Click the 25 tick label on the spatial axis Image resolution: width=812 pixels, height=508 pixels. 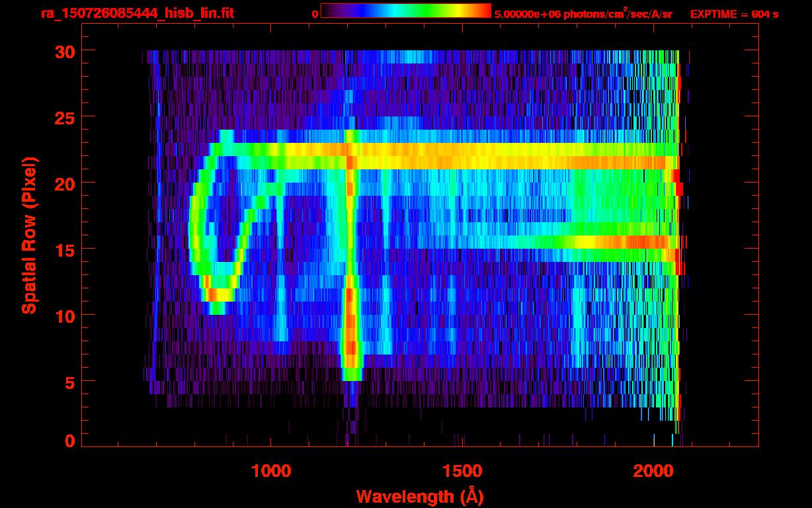[x=65, y=117]
